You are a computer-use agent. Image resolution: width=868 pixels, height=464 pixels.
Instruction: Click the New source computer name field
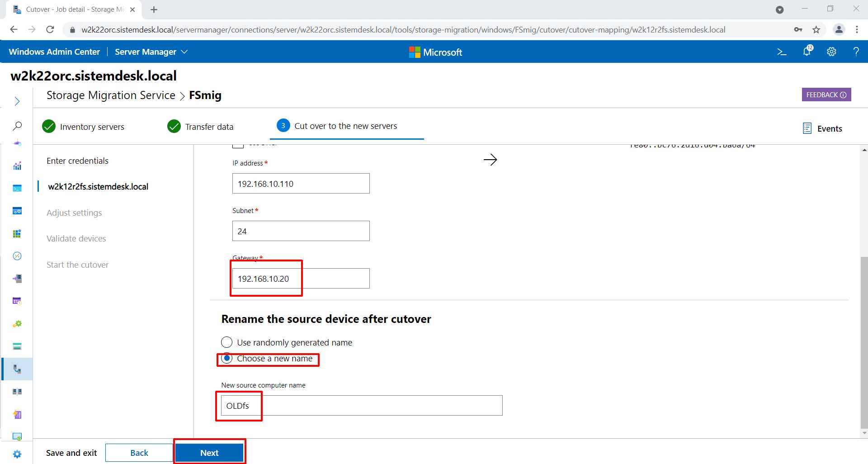(362, 406)
